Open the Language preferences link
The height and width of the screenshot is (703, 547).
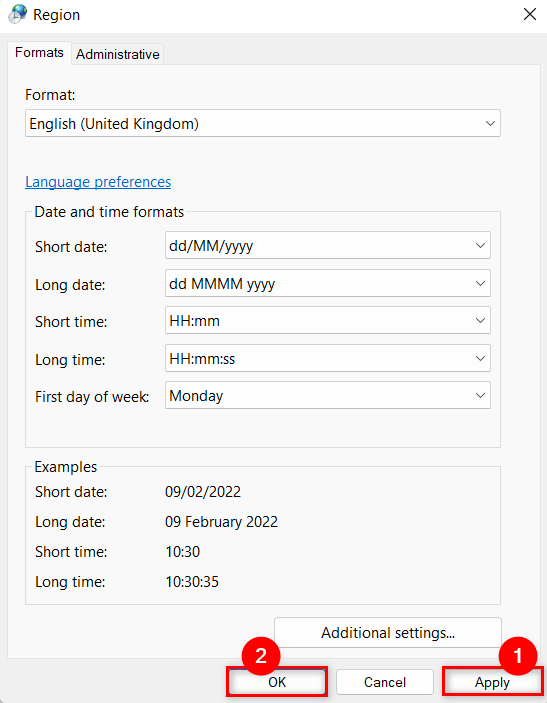98,182
